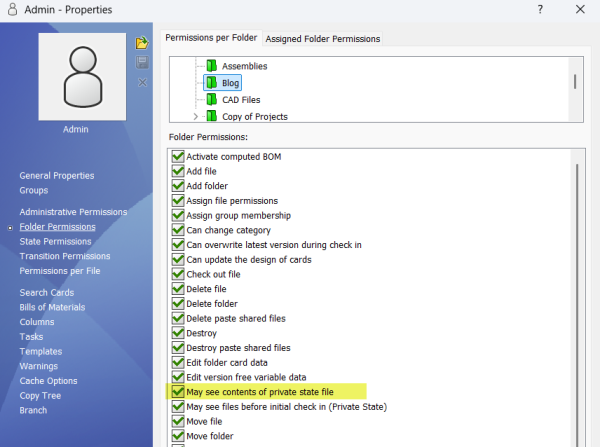Disable Delete paste shared files

click(178, 318)
